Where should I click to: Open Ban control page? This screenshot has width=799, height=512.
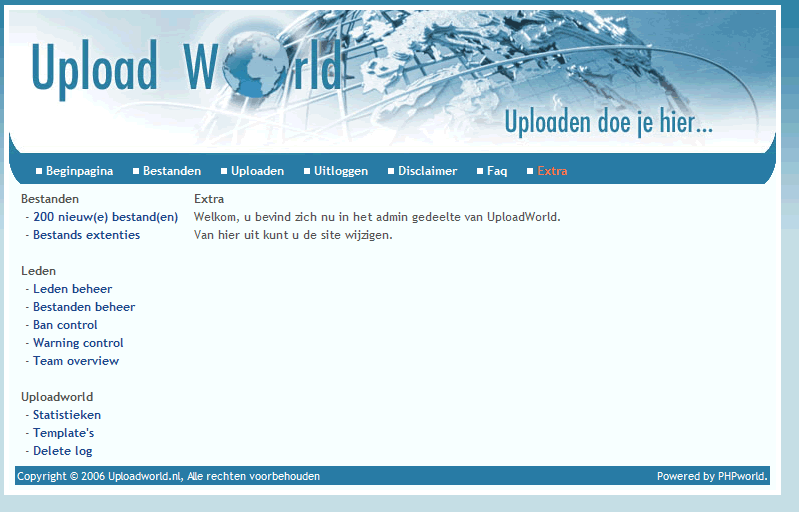pyautogui.click(x=65, y=325)
